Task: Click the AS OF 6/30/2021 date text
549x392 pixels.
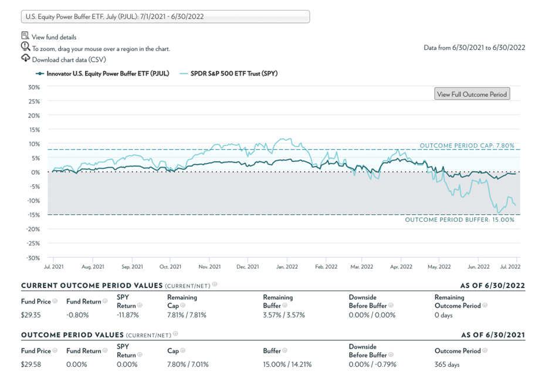Action: pos(493,335)
